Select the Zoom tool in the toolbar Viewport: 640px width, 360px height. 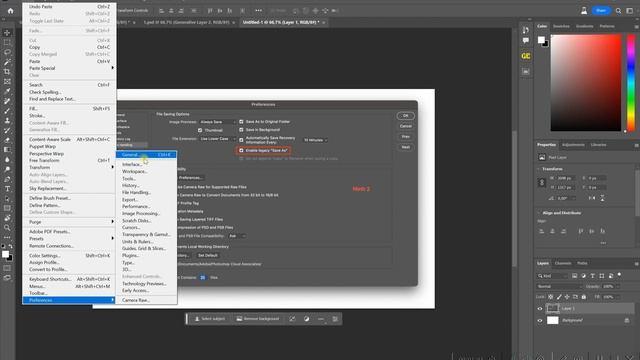(7, 228)
